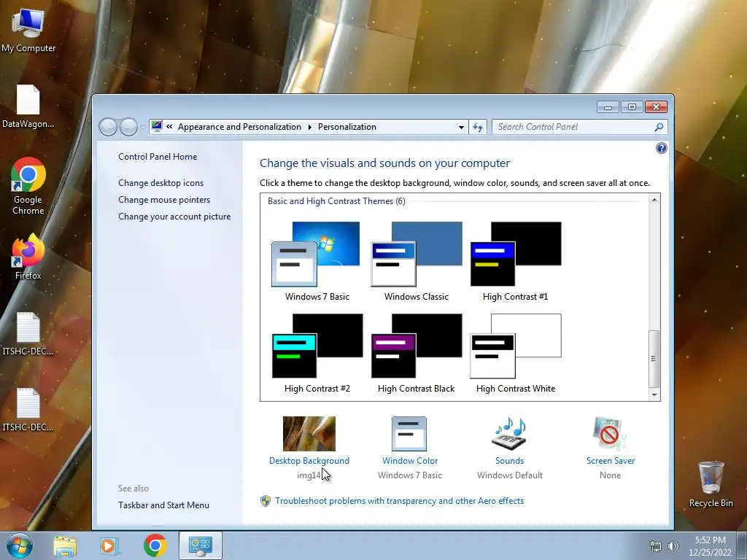
Task: Click Basic and High Contrast Themes header
Action: click(x=336, y=201)
